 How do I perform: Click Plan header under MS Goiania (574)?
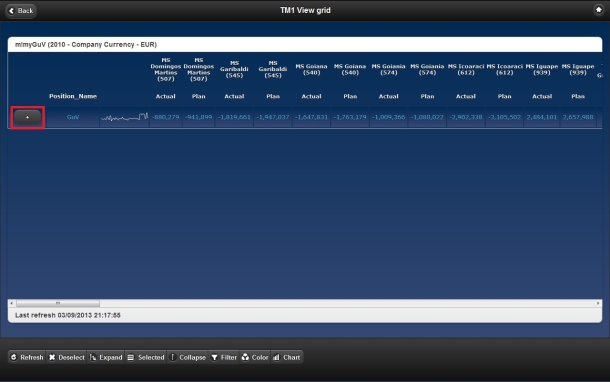tap(427, 96)
